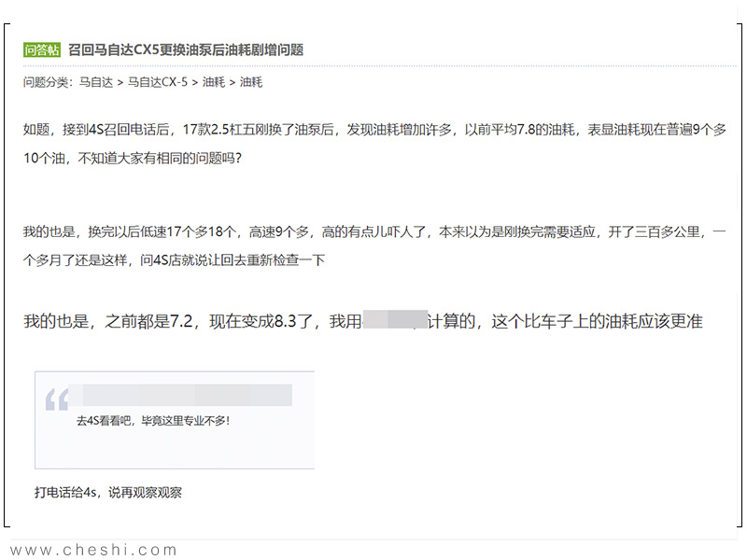Image resolution: width=747 pixels, height=560 pixels.
Task: Open the 马自达 category breadcrumb
Action: click(x=96, y=82)
